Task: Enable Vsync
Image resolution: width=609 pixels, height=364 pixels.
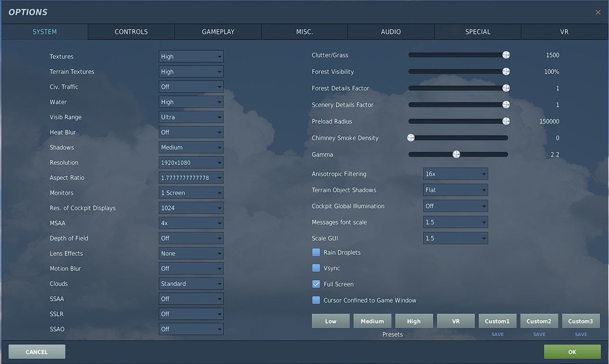Action: [x=316, y=268]
